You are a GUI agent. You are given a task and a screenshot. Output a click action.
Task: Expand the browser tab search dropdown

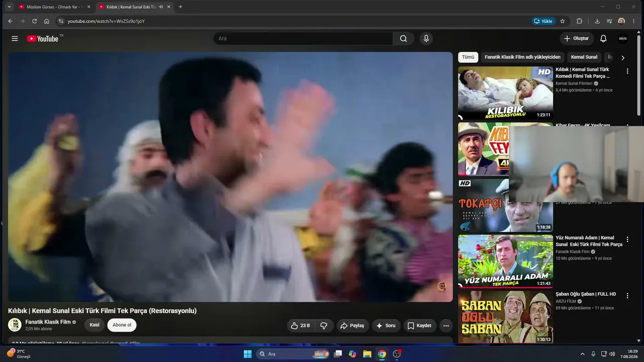(x=9, y=7)
